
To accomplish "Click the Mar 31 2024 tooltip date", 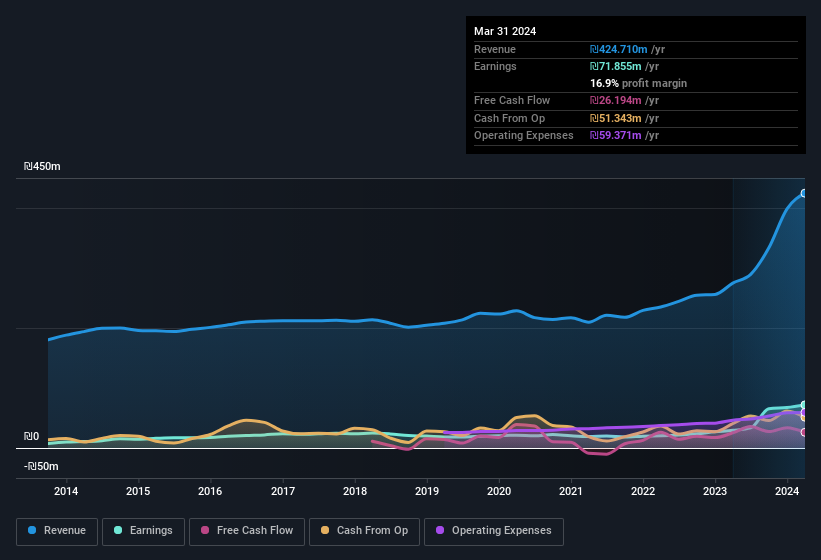I will point(505,31).
